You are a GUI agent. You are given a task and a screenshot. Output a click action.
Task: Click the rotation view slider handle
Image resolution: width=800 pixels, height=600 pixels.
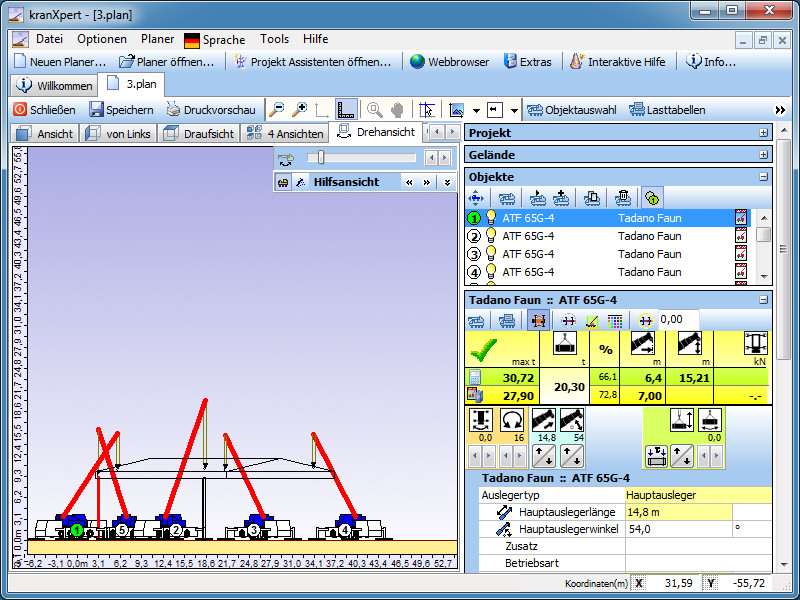click(319, 157)
